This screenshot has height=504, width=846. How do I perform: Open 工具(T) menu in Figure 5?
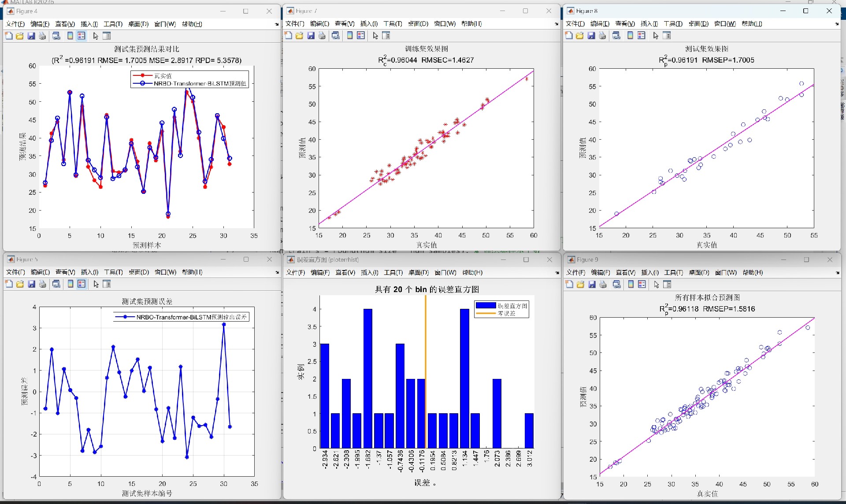[x=113, y=272]
